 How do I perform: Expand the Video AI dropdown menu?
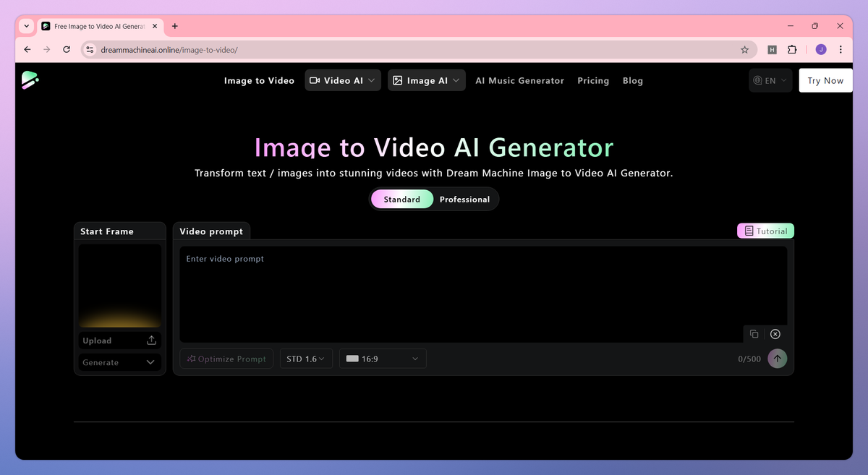(343, 80)
